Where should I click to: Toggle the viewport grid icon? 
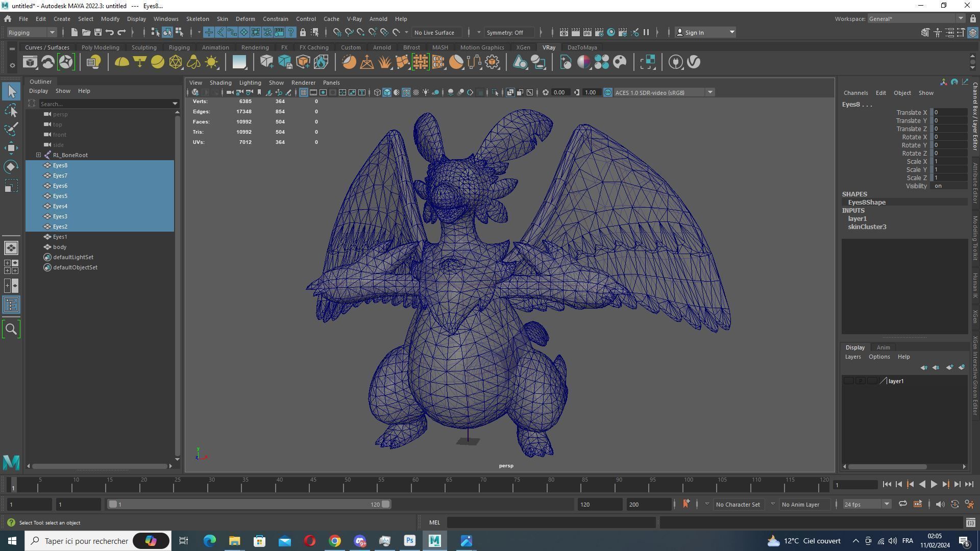[x=304, y=92]
